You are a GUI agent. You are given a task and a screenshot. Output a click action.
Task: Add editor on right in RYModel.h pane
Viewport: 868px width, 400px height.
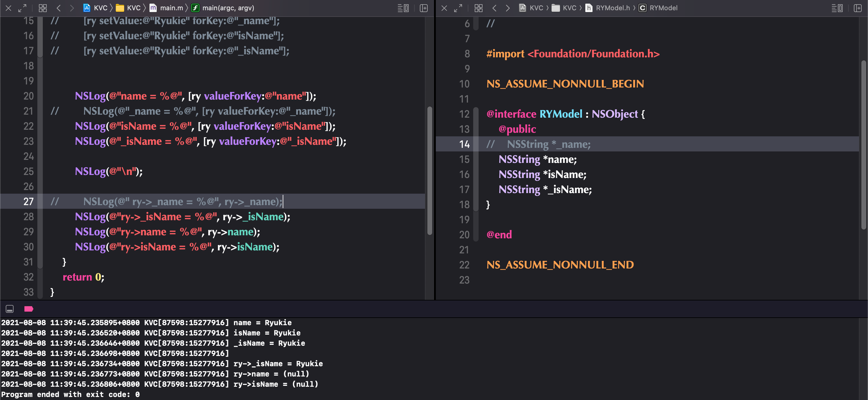(857, 8)
